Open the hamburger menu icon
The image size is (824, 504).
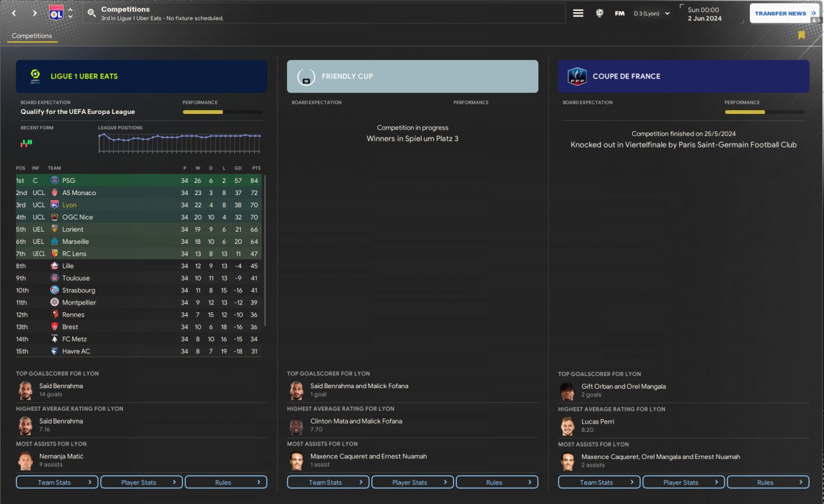578,13
